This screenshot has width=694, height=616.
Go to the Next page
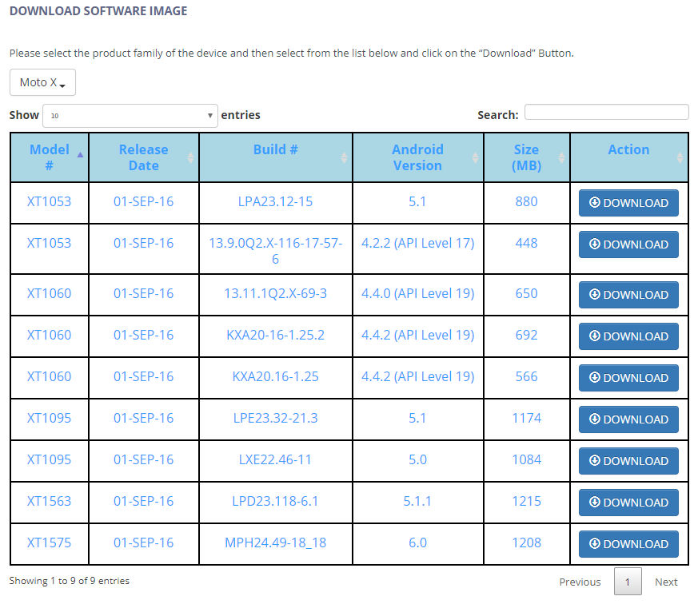point(666,582)
